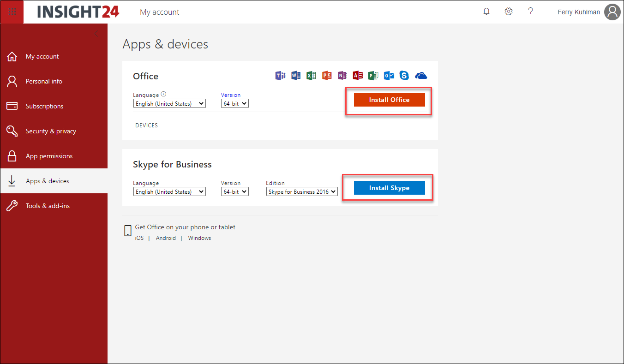Open Tools & add-ins in the sidebar
The width and height of the screenshot is (624, 364).
54,206
